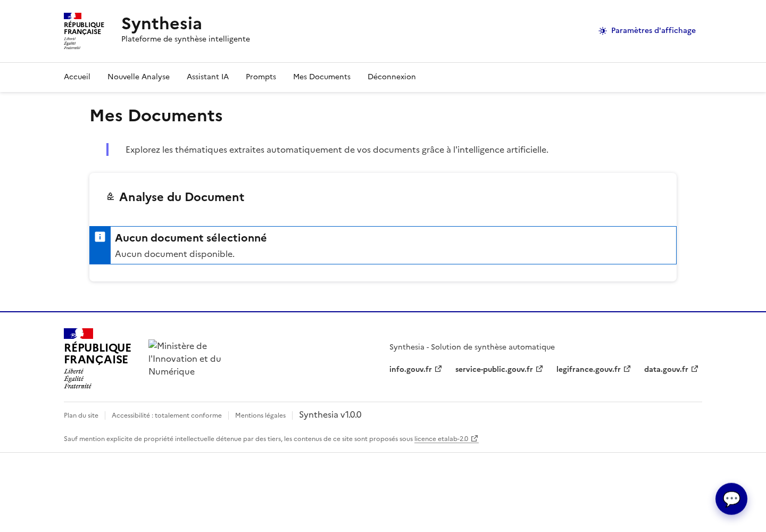Click the Mes Documents page heading
Screen dimensions: 766x532
[156, 115]
